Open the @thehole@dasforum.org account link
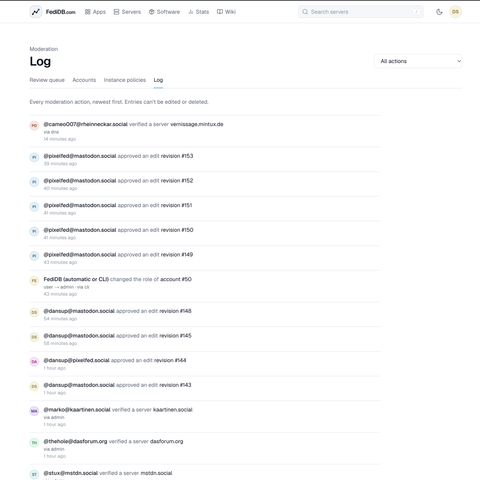480x480 pixels. pyautogui.click(x=75, y=441)
